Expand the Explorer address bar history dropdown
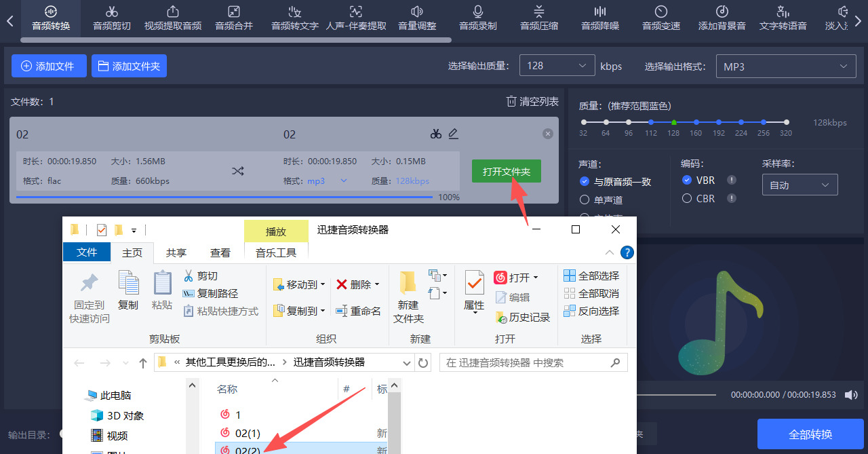 point(407,363)
